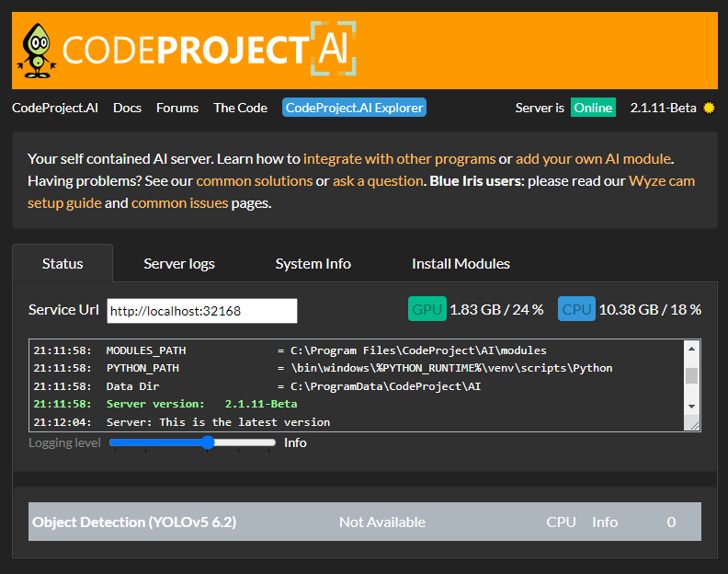The width and height of the screenshot is (728, 574).
Task: Switch to the Install Modules tab
Action: pos(461,263)
